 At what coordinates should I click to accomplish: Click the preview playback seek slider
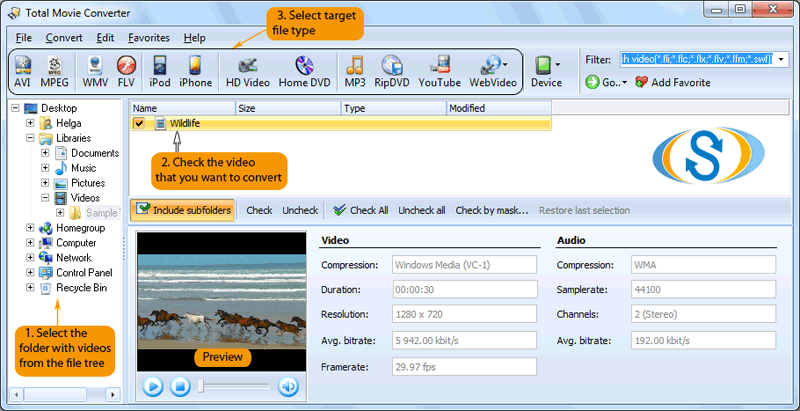pos(235,386)
